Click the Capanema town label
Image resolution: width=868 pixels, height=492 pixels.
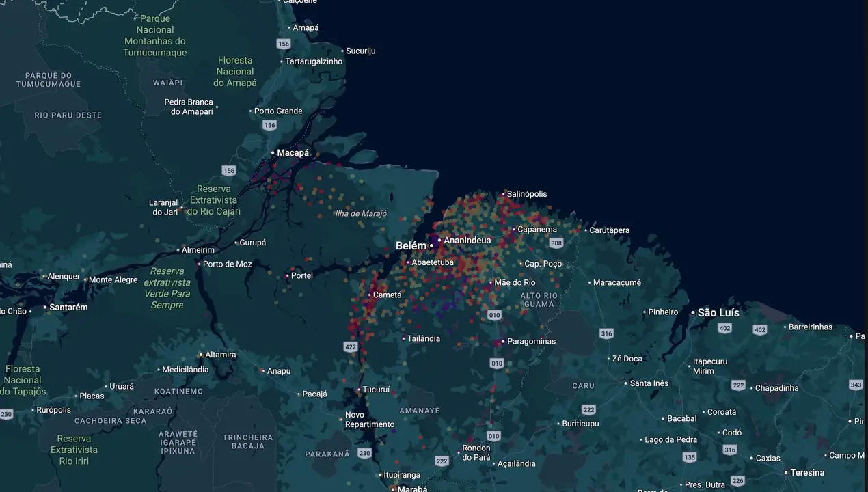point(537,230)
